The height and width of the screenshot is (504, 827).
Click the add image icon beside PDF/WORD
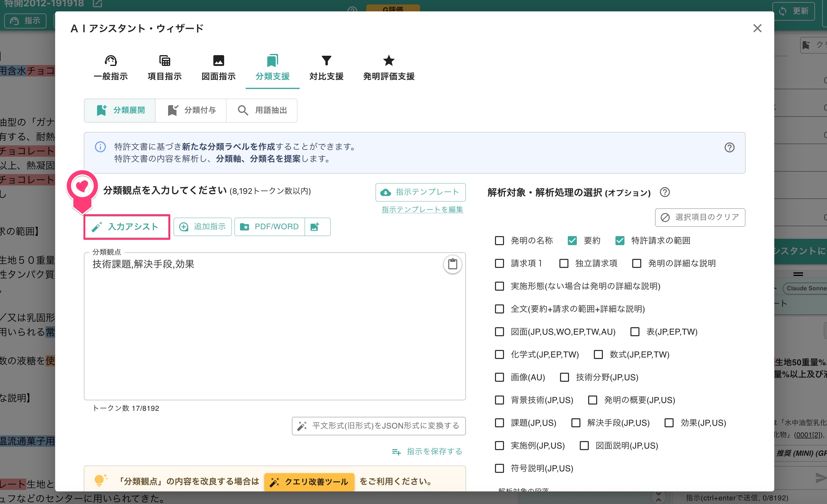[x=317, y=227]
